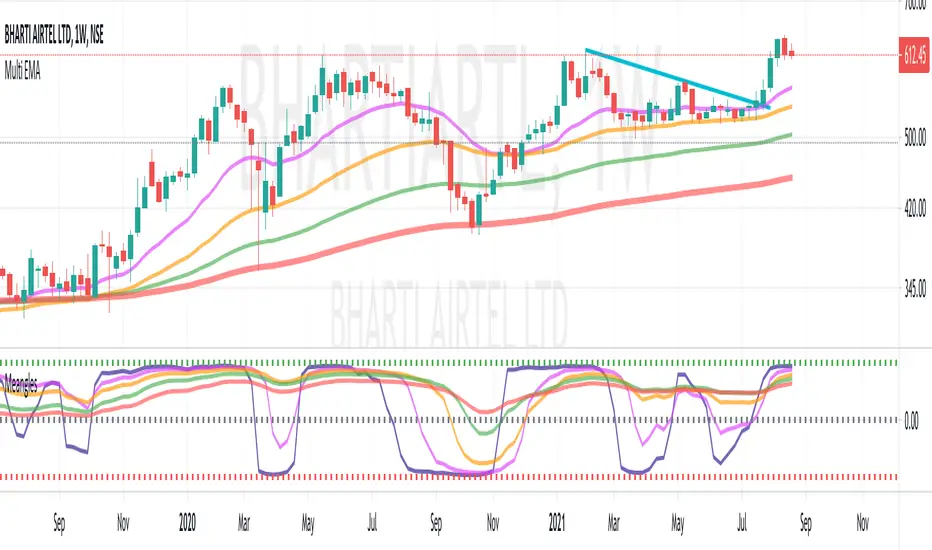Image resolution: width=932 pixels, height=550 pixels.
Task: Click the 500.00 price axis label
Action: 915,139
